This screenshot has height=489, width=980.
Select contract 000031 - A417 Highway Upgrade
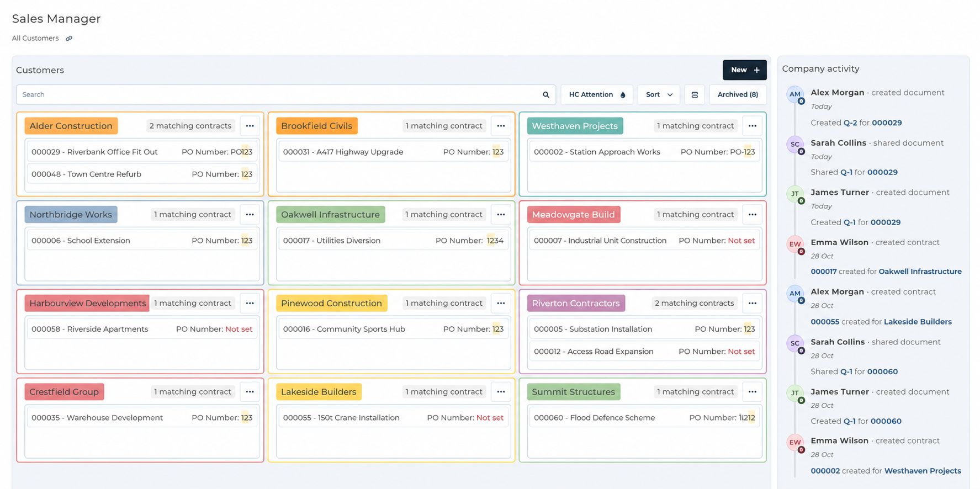click(x=393, y=152)
